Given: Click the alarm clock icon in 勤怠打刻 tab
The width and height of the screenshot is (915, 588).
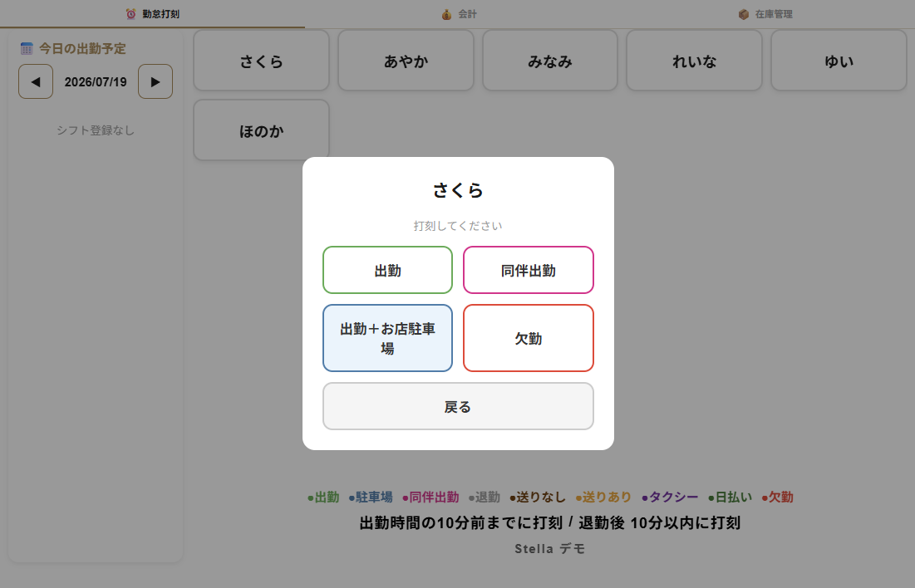Looking at the screenshot, I should pyautogui.click(x=131, y=14).
